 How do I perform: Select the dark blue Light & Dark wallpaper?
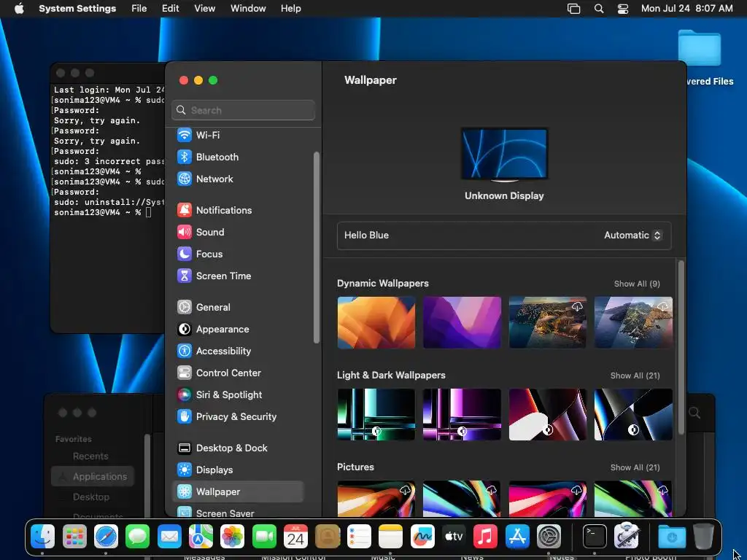click(x=634, y=414)
